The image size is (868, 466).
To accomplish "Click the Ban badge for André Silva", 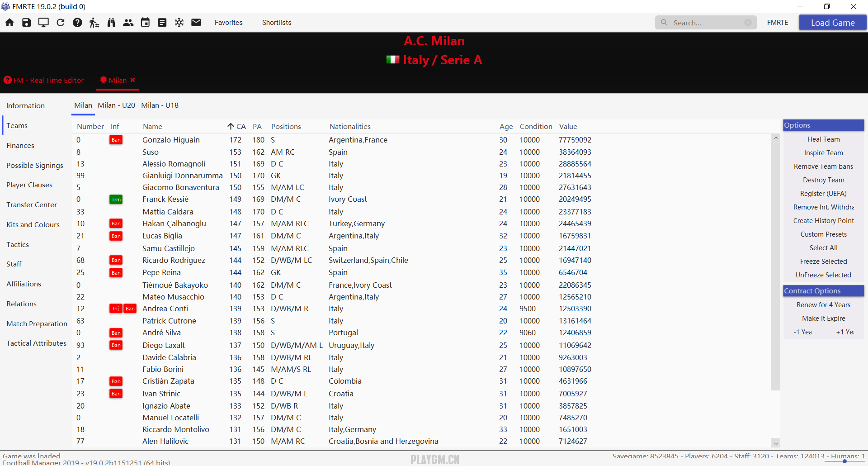I will click(x=116, y=333).
